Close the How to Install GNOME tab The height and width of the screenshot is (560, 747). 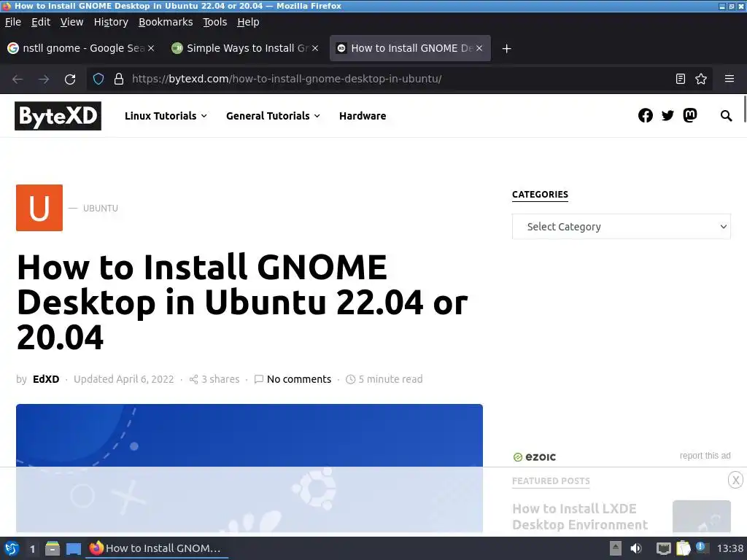point(479,48)
